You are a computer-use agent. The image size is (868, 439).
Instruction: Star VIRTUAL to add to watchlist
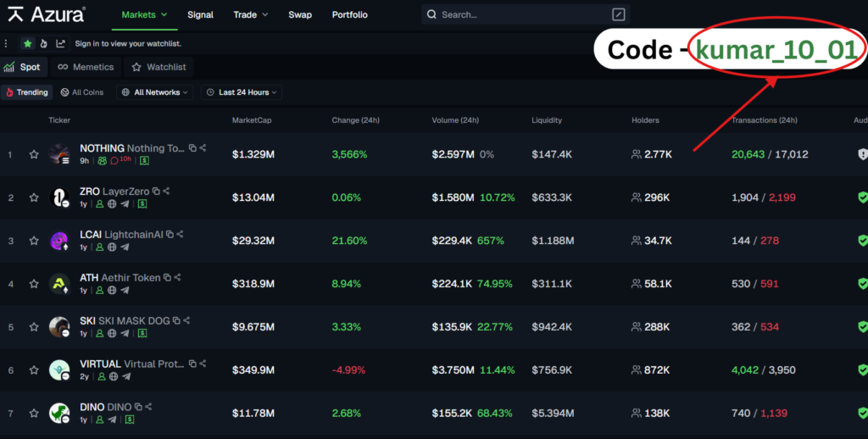coord(34,370)
